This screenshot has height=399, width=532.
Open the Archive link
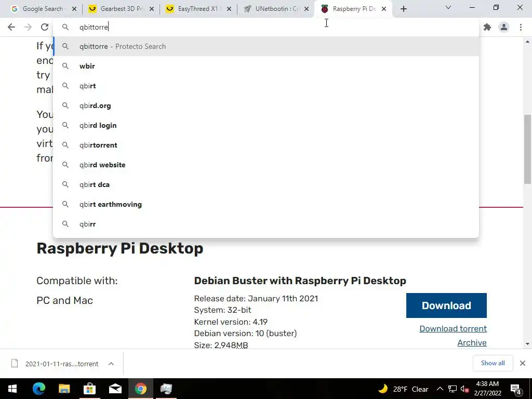point(472,343)
